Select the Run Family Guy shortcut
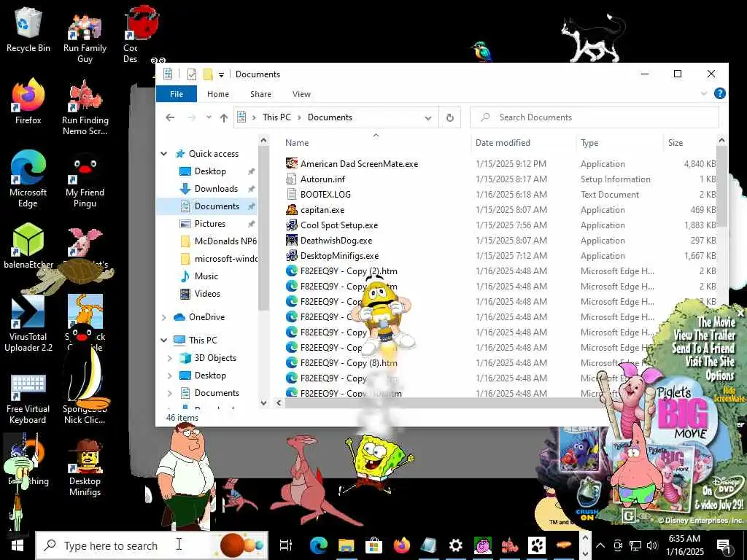The height and width of the screenshot is (560, 747). coord(85,36)
